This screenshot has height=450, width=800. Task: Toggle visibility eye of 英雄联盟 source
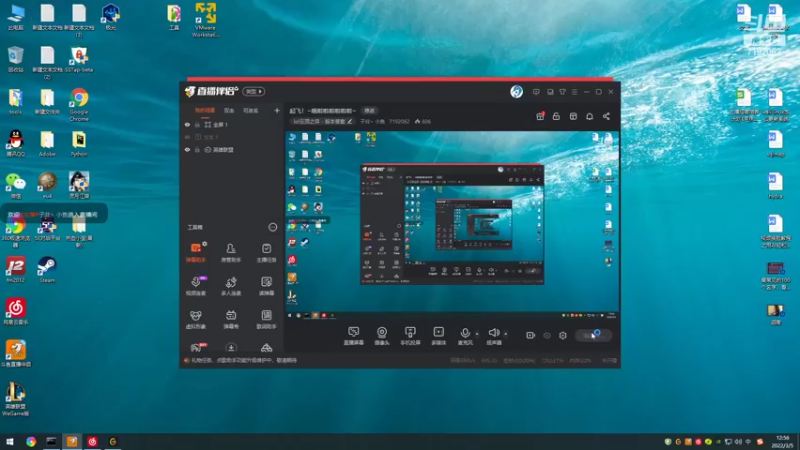coord(187,150)
